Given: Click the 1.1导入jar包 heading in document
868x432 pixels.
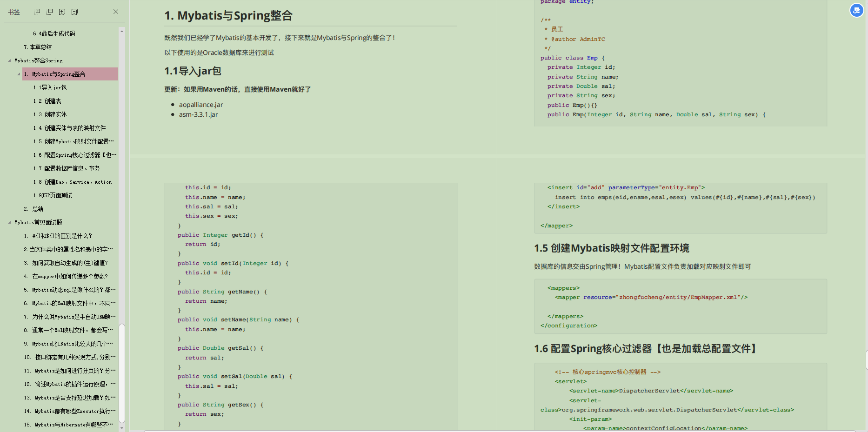Looking at the screenshot, I should (x=193, y=71).
